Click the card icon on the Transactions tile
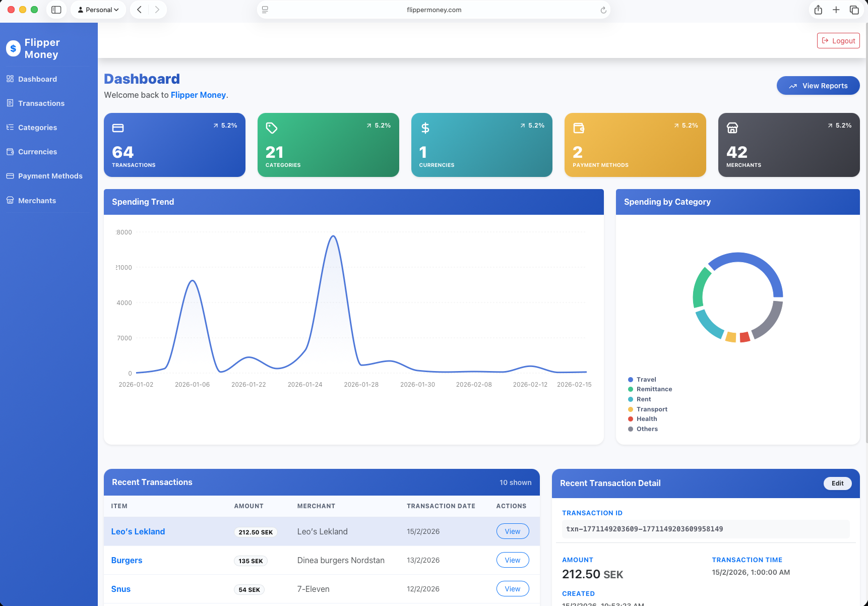The height and width of the screenshot is (606, 868). pos(118,128)
